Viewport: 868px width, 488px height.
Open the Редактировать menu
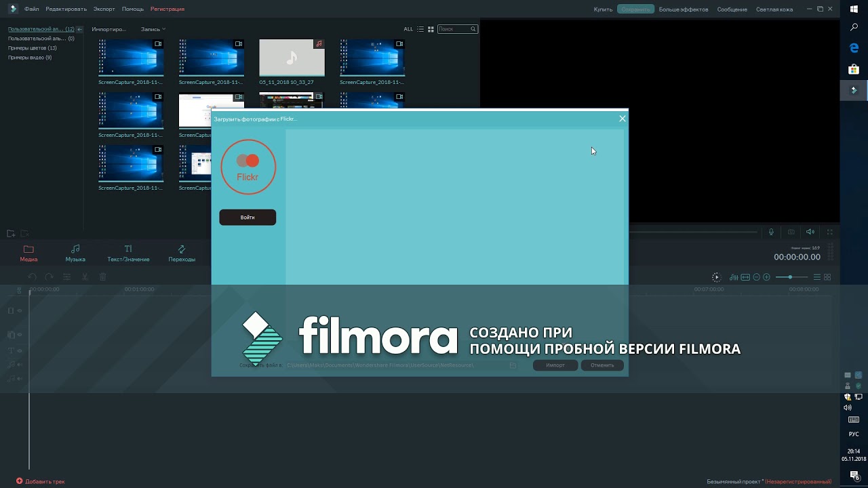(66, 9)
